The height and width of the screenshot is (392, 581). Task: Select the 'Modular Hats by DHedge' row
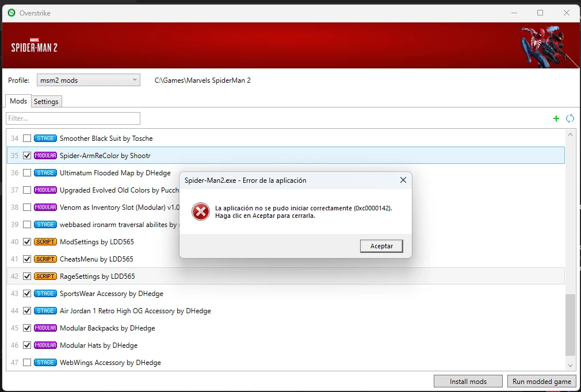tap(286, 345)
